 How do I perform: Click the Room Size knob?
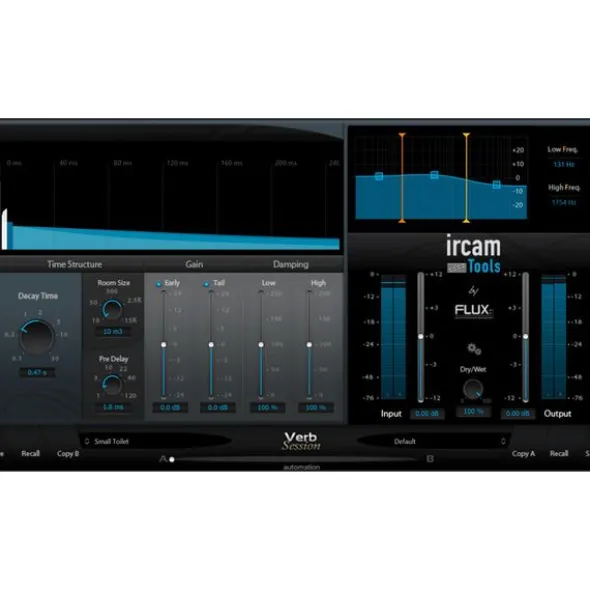click(112, 310)
